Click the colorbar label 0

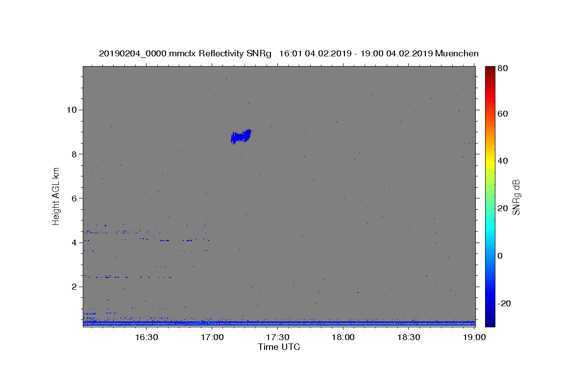(x=501, y=256)
